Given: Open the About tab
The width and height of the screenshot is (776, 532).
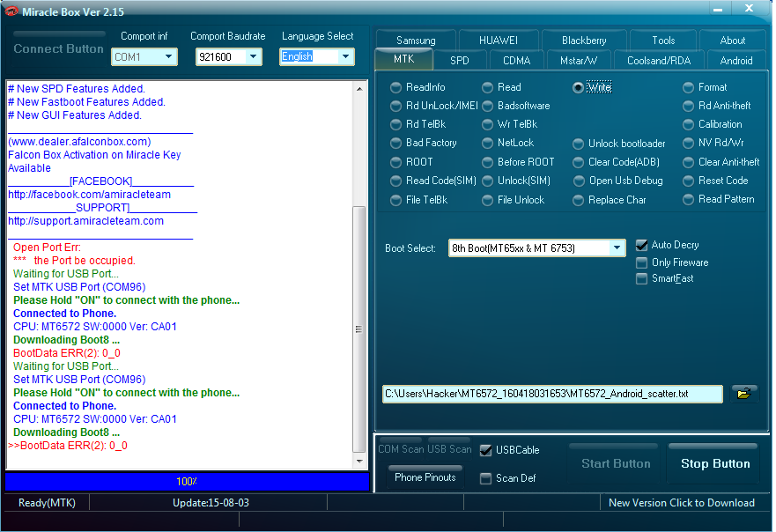Looking at the screenshot, I should click(733, 41).
